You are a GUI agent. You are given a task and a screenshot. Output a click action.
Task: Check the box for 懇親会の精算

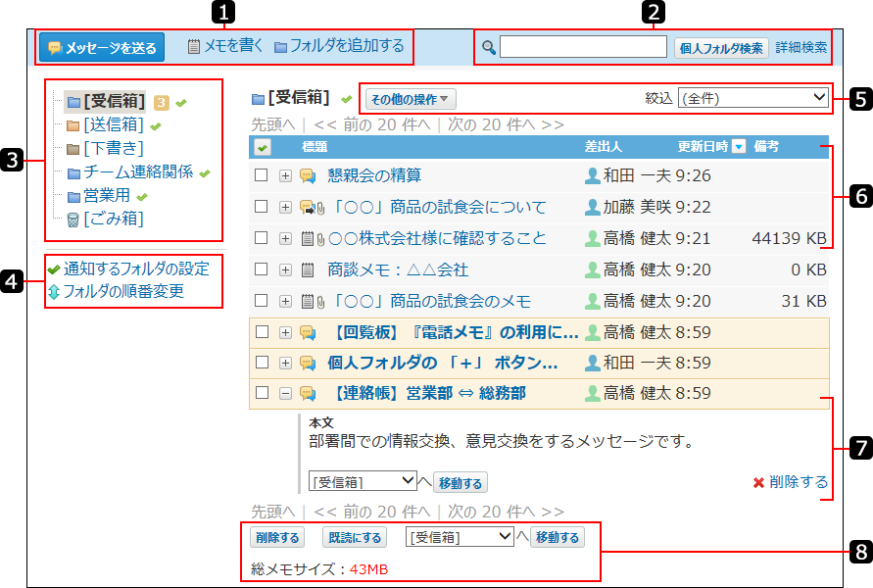coord(262,174)
